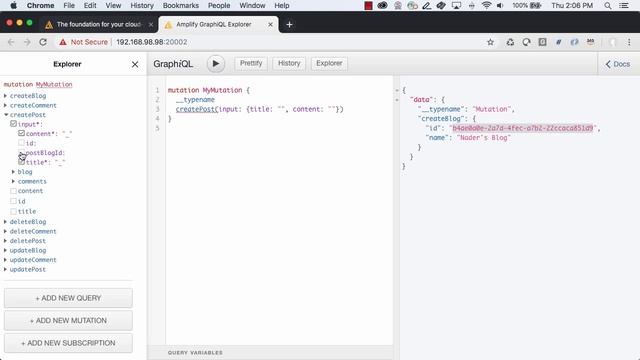
Task: Open Spotlight search in menu bar
Action: (608, 5)
